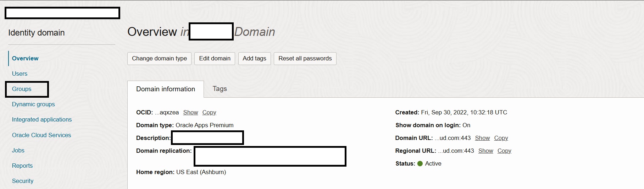Open the Security section
Viewport: 644px width, 189px height.
tap(23, 181)
